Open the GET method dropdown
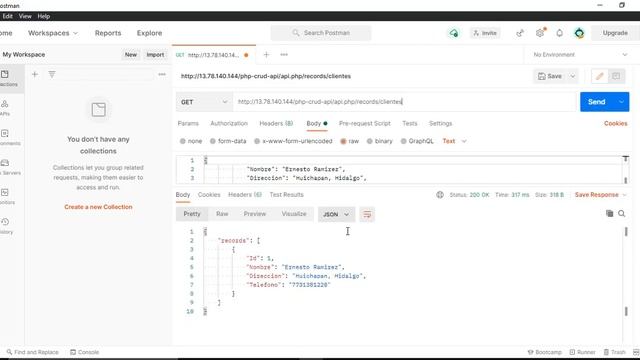 point(204,102)
